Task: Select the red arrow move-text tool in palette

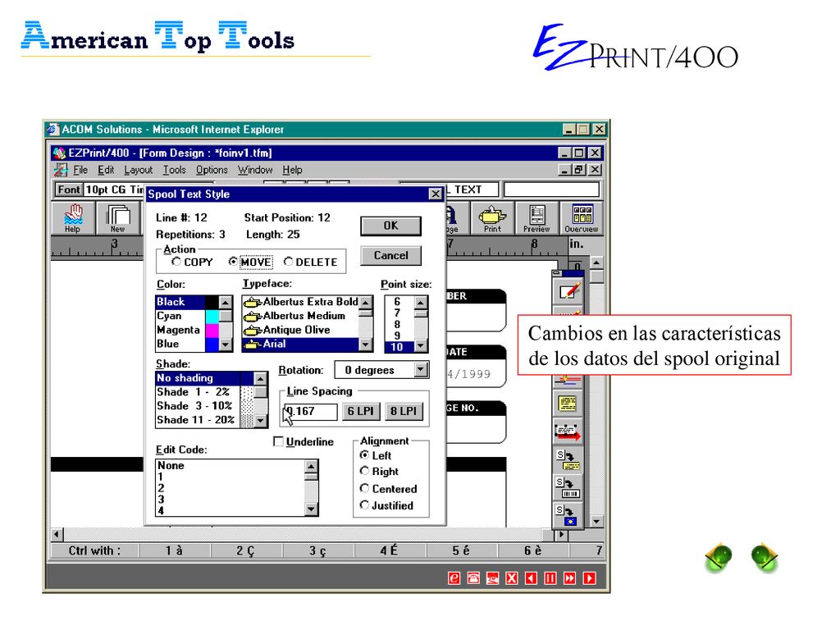Action: (568, 431)
